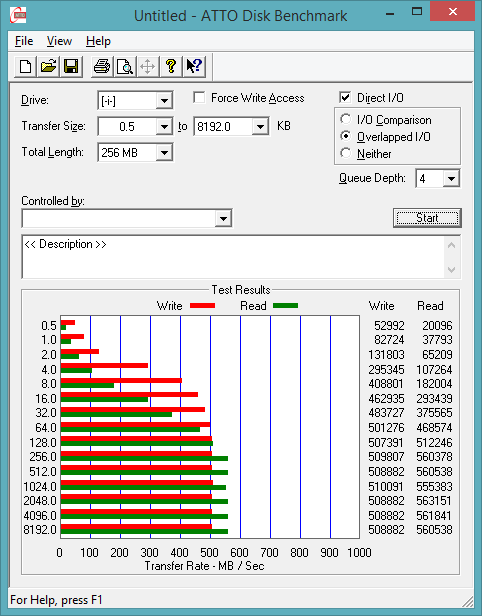Expand the Queue Depth dropdown
The height and width of the screenshot is (616, 482).
point(451,179)
